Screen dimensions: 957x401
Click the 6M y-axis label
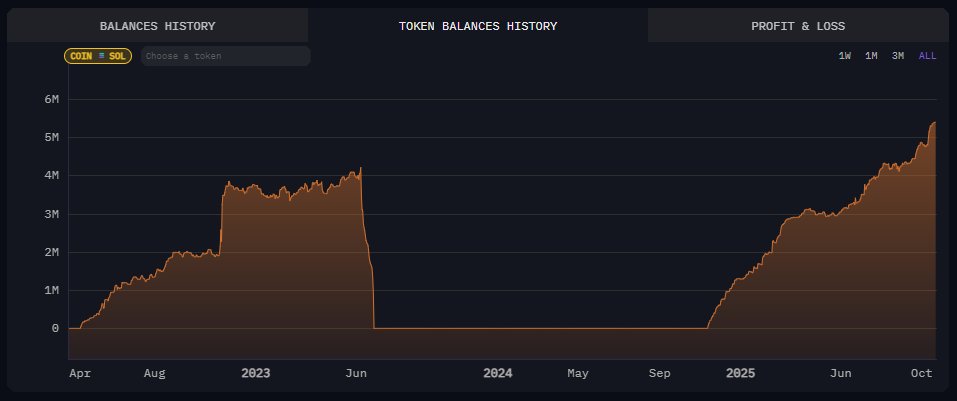tap(52, 99)
